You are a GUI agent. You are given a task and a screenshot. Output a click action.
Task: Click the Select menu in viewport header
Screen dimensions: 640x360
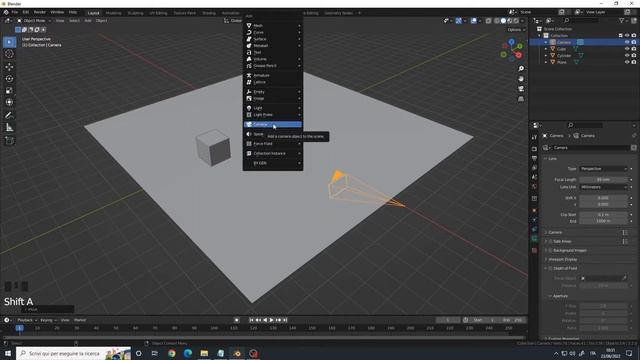[x=74, y=21]
